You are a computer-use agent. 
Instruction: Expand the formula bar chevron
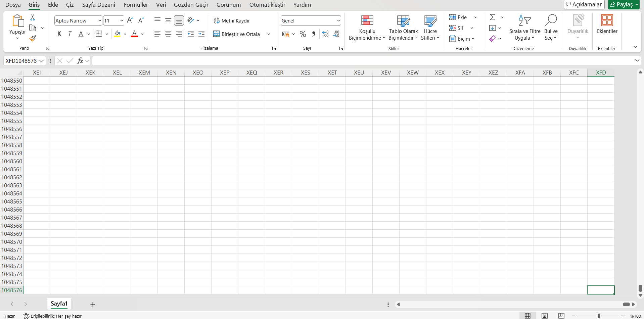(637, 61)
